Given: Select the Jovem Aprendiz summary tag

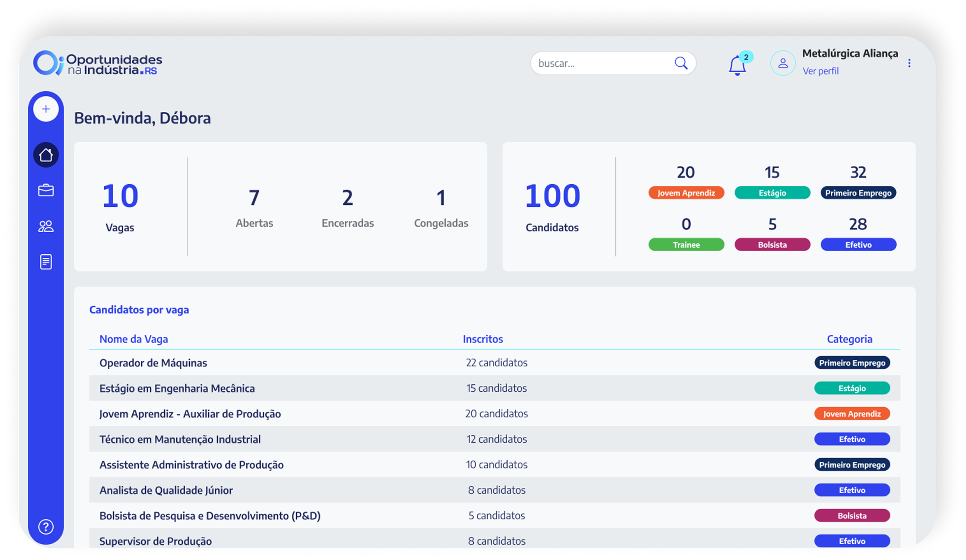Looking at the screenshot, I should (686, 192).
